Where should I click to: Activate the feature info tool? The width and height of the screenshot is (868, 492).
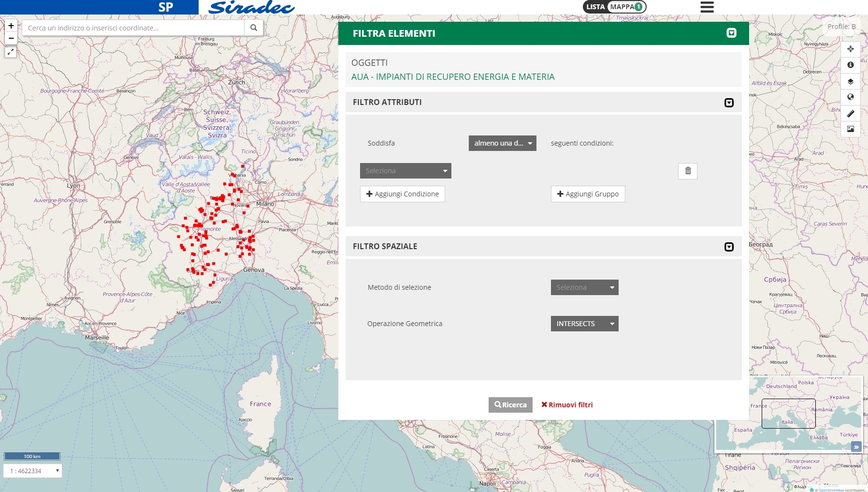(x=851, y=65)
